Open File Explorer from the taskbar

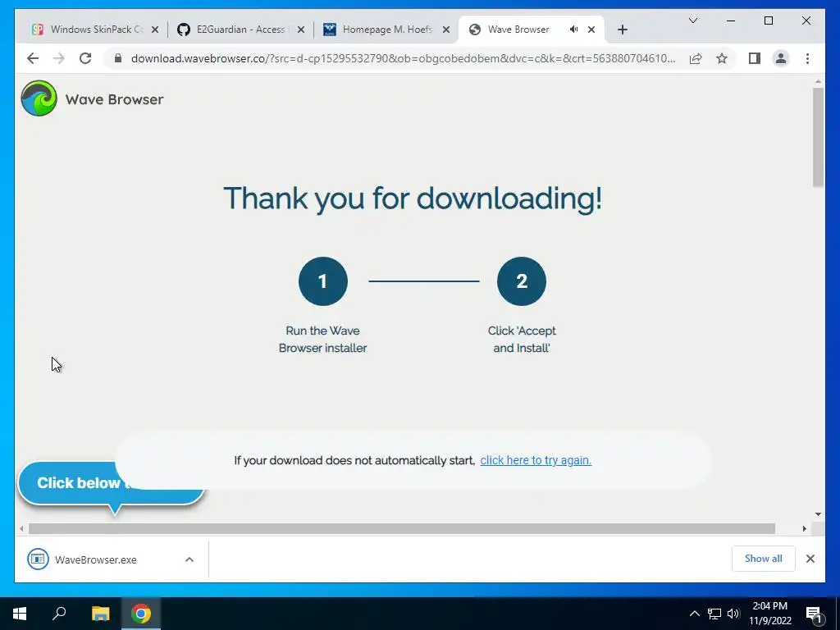pos(100,614)
